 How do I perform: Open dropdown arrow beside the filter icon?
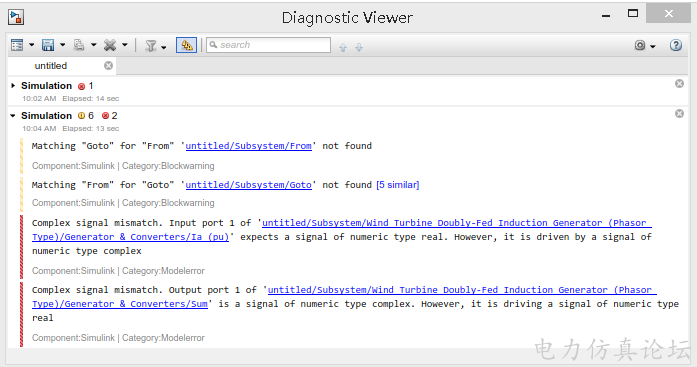click(164, 47)
